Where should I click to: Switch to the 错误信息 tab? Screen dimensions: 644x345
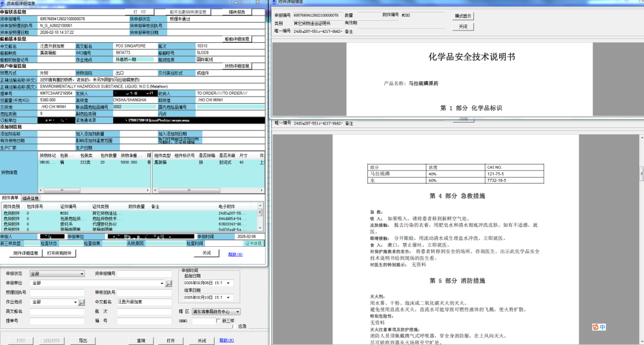coord(31,198)
